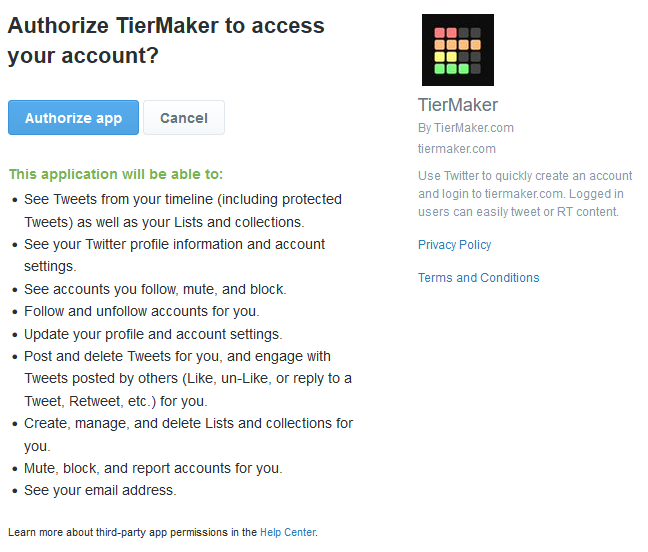Click 'Update your profile and account settings' item
Screen dimensions: 648x552
pos(153,334)
